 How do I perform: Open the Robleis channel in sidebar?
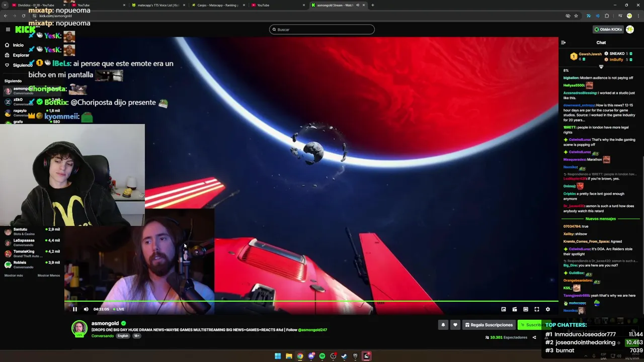coord(31,264)
